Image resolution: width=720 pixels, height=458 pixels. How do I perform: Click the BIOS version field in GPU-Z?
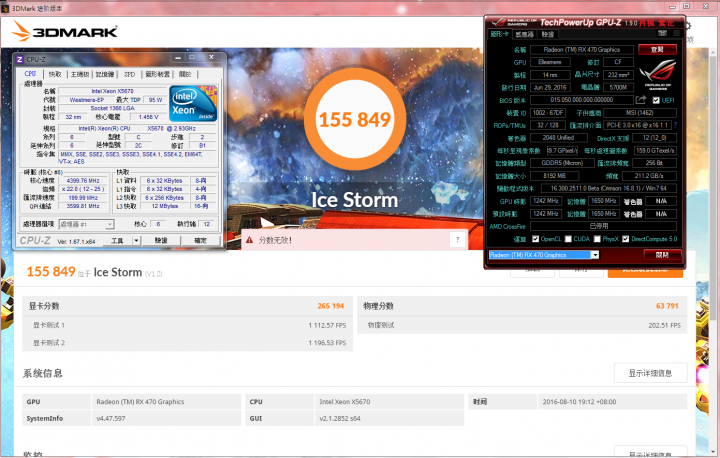pyautogui.click(x=582, y=100)
